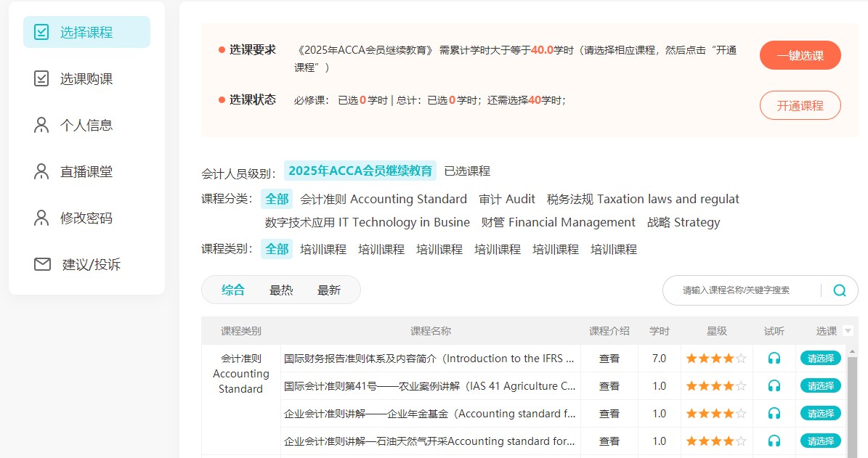Filter by 会计准则 Accounting Standard
Screen dimensions: 868x458
[384, 199]
